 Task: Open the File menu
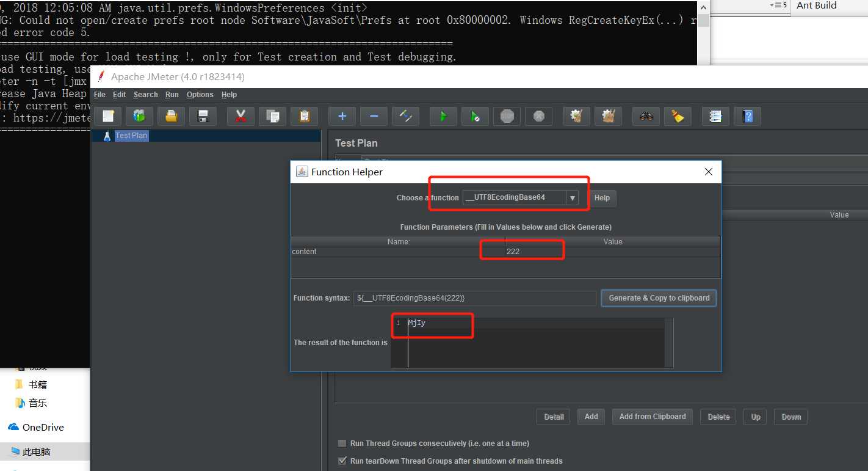coord(99,95)
